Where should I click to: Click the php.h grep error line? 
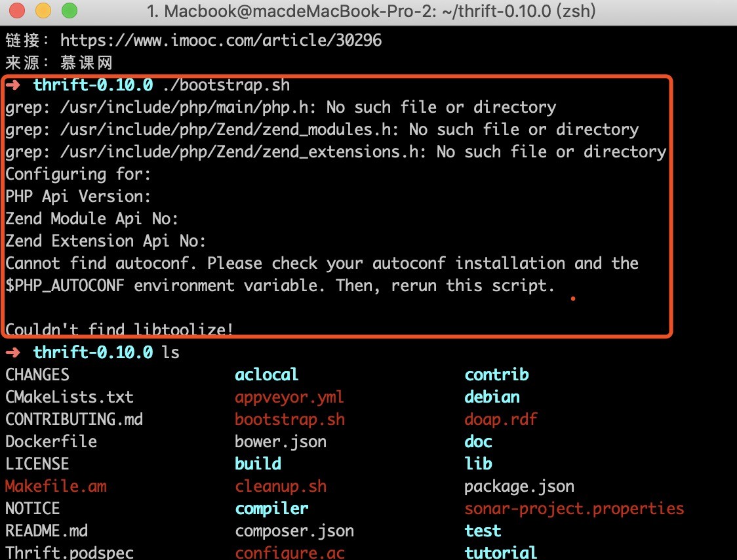[x=281, y=107]
